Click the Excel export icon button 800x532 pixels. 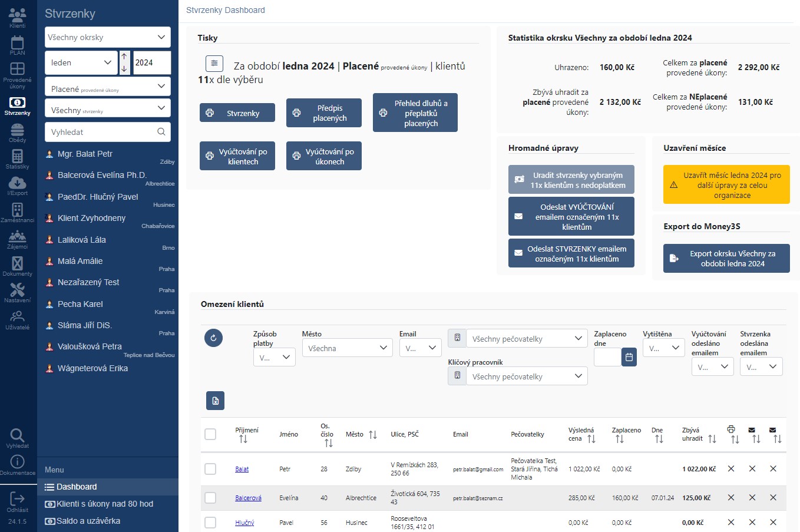pyautogui.click(x=215, y=401)
